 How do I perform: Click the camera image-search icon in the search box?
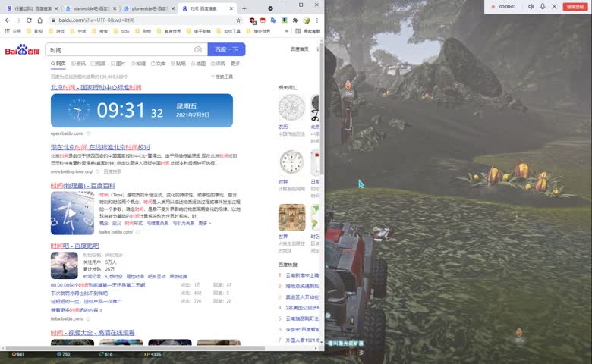(x=198, y=50)
